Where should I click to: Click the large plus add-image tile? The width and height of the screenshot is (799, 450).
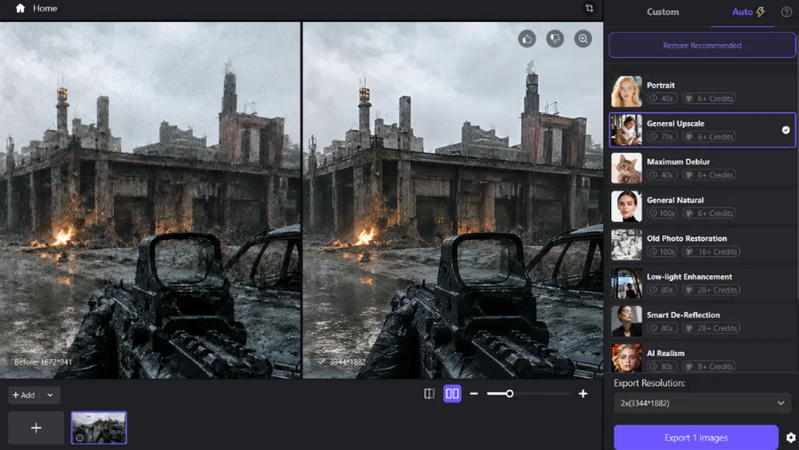(x=36, y=428)
